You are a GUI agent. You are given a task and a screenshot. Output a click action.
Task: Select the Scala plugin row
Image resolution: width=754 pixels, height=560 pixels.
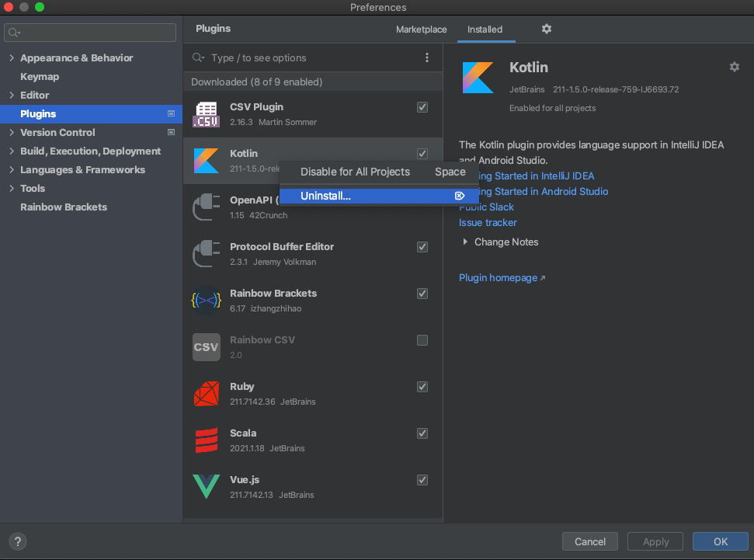313,440
